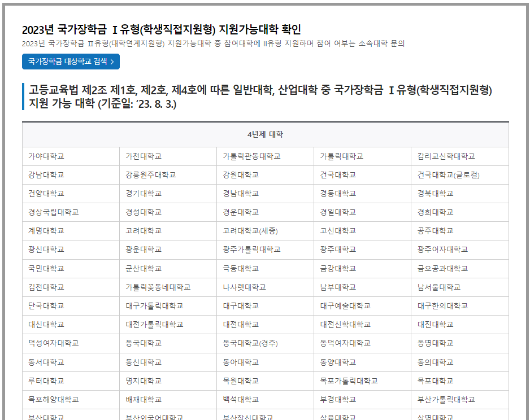Select the 가톨릭꽃동네대학교 cell
530x420 pixels.
168,287
